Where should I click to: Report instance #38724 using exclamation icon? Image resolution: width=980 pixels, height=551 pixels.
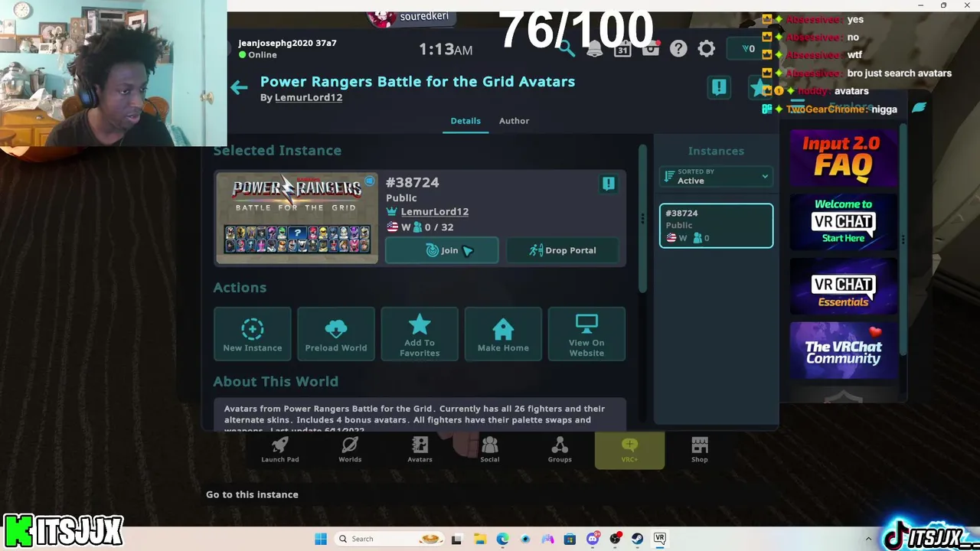pyautogui.click(x=608, y=184)
